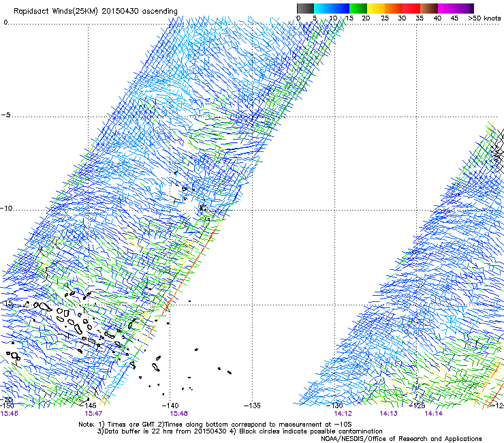The width and height of the screenshot is (504, 443).
Task: Click the latitude label '-5' on left axis
Action: [x=5, y=114]
